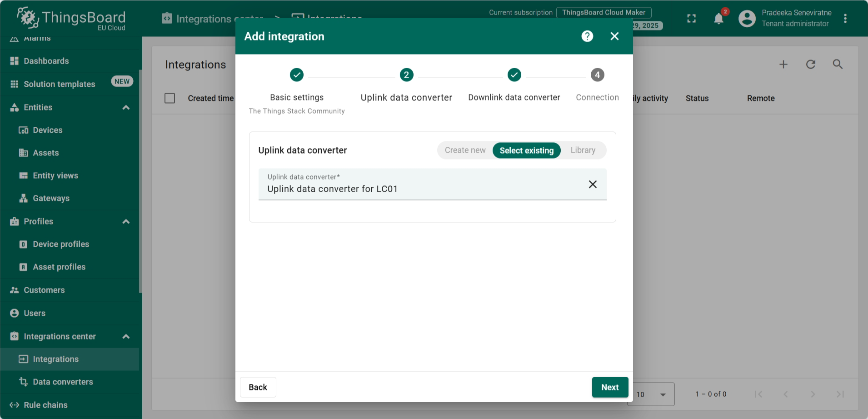Click the Asset profiles icon
The image size is (868, 419).
point(23,267)
